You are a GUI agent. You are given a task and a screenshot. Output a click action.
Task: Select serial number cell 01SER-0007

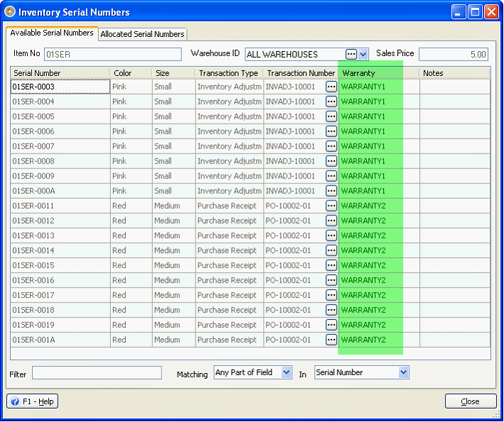(x=60, y=146)
